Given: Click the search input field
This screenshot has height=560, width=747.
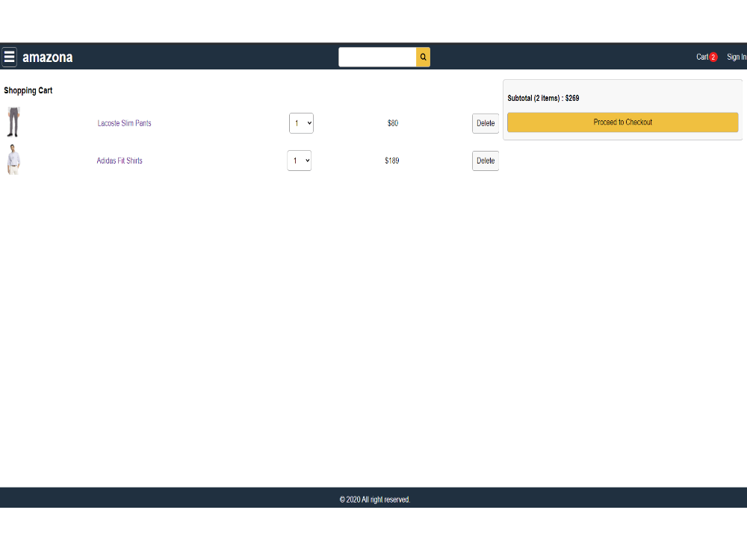Looking at the screenshot, I should [x=377, y=57].
